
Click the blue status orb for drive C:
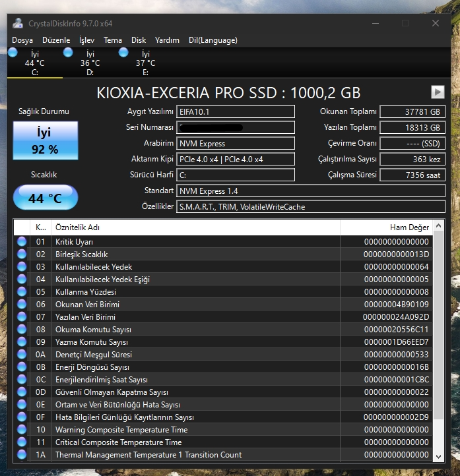coord(13,52)
